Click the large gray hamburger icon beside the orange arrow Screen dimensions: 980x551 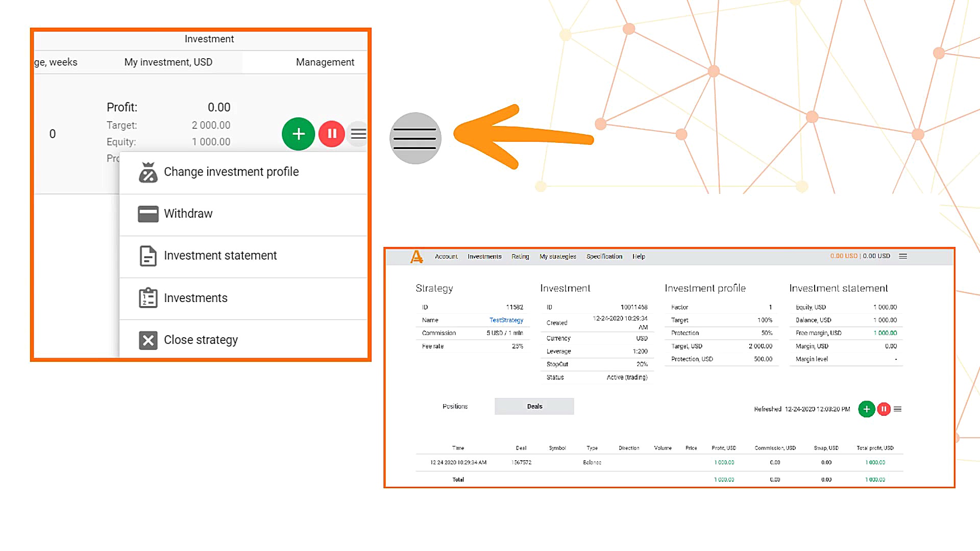(415, 138)
